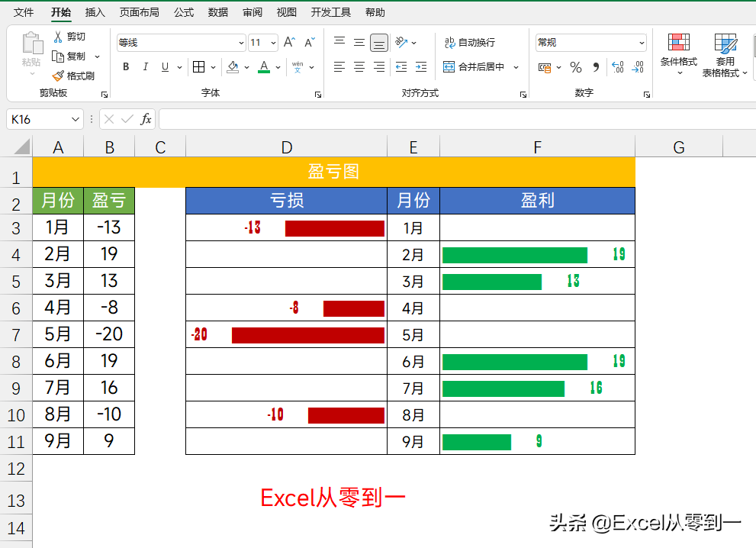Switch to the Formulas (公式) tab
This screenshot has height=548, width=756.
[184, 12]
